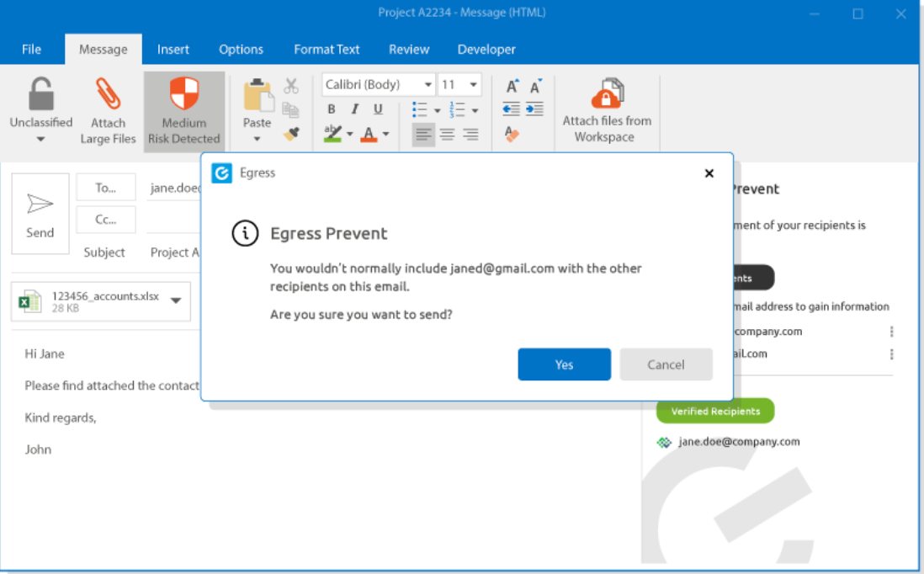Toggle Underline formatting

[x=378, y=109]
